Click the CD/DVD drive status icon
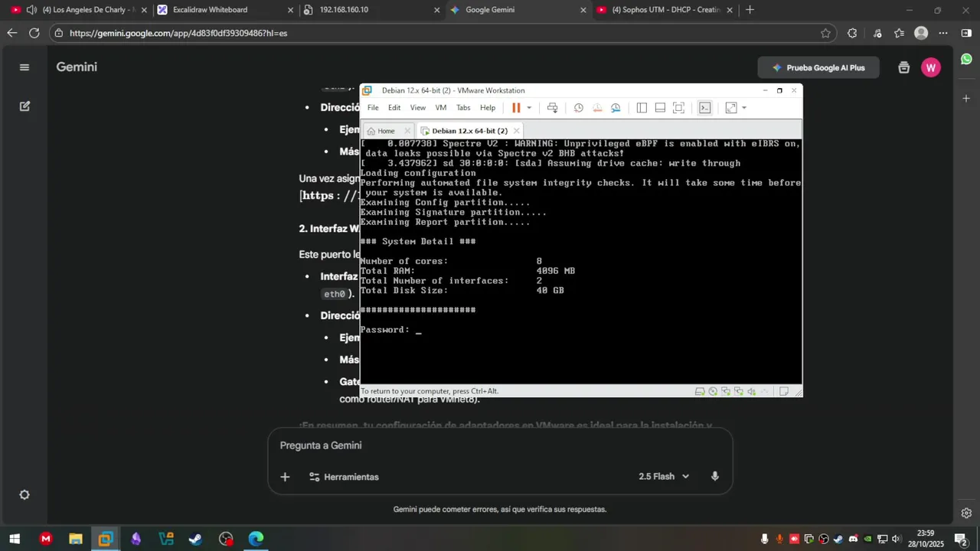The height and width of the screenshot is (551, 980). click(713, 391)
